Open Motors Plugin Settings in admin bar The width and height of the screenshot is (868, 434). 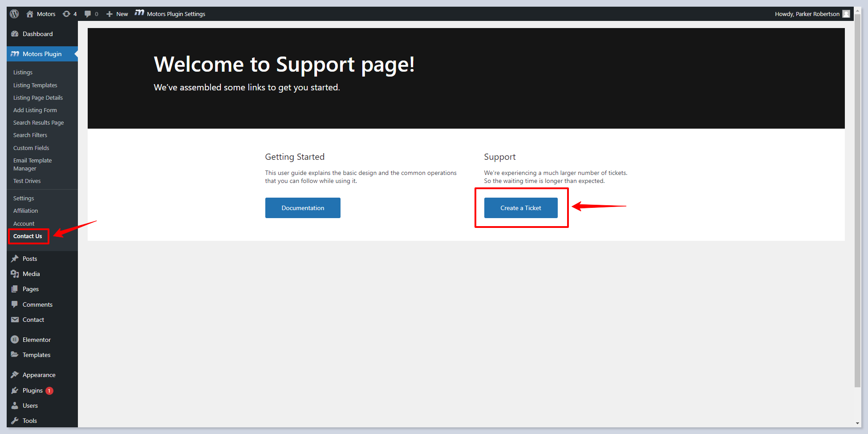point(170,14)
